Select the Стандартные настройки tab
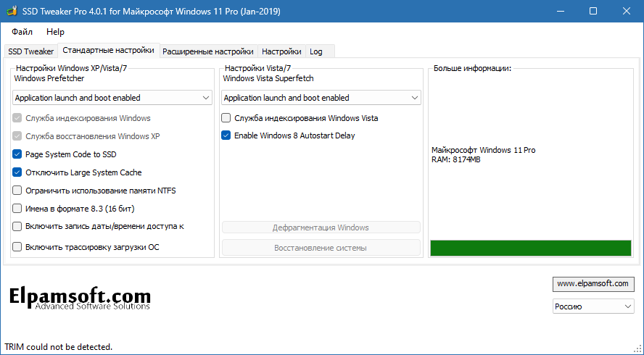The width and height of the screenshot is (644, 355). pos(109,50)
